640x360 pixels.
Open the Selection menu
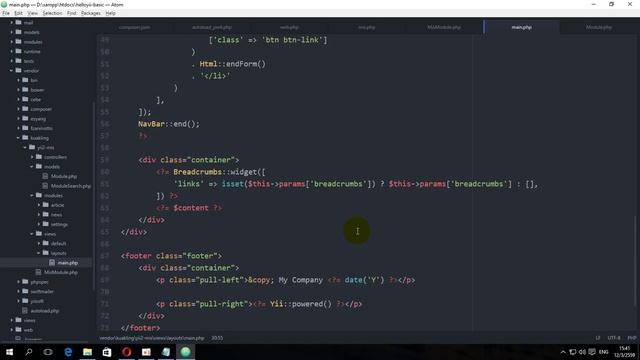pos(52,13)
